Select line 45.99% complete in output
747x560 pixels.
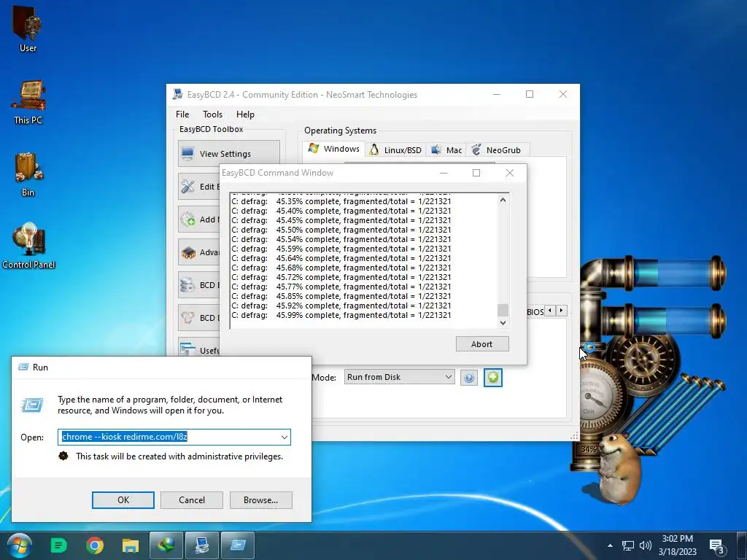[x=341, y=315]
